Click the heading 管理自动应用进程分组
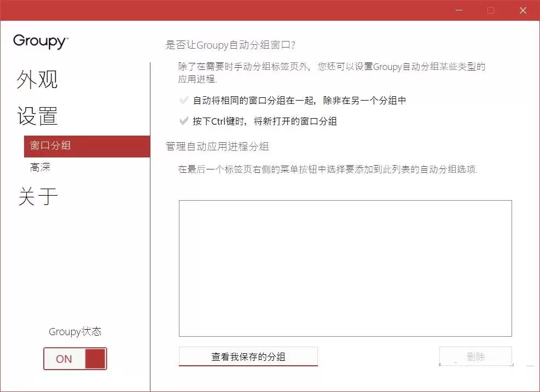Image resolution: width=540 pixels, height=392 pixels. click(217, 147)
